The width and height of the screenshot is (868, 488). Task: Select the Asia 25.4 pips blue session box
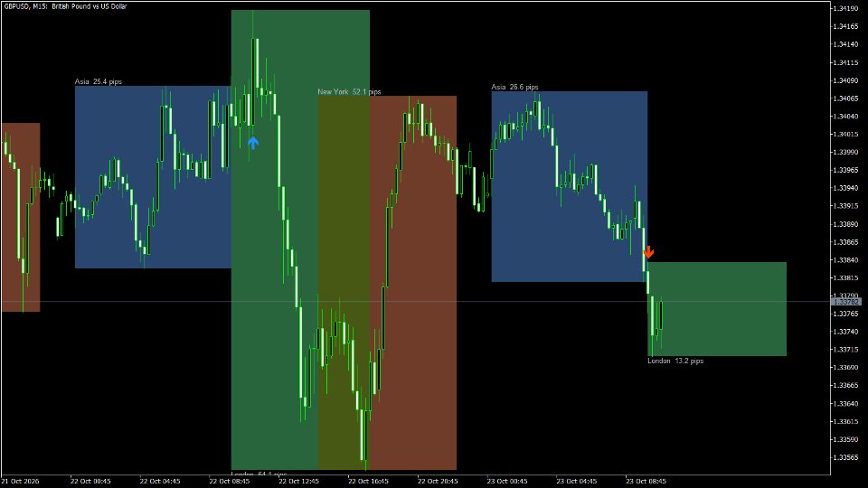pyautogui.click(x=153, y=177)
